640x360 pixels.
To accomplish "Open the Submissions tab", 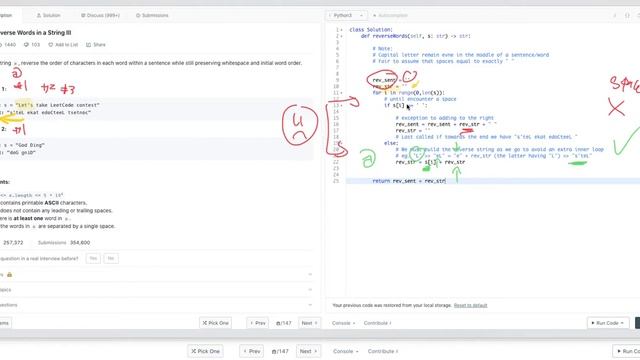I will tap(152, 15).
